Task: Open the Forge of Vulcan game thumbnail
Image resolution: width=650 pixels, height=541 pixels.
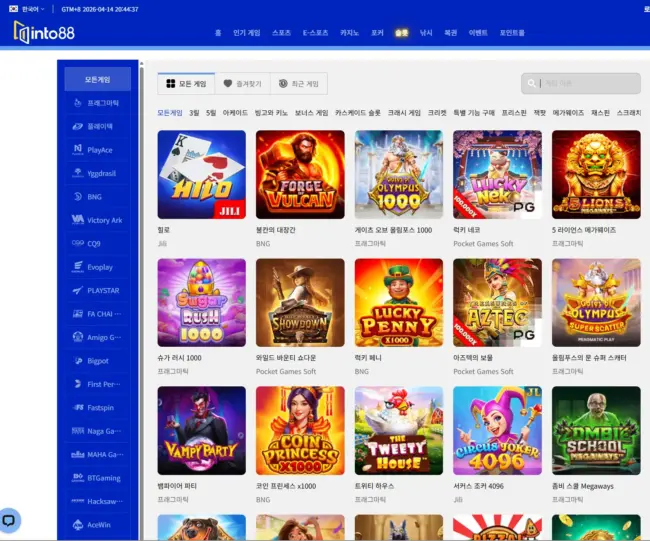Action: (300, 174)
